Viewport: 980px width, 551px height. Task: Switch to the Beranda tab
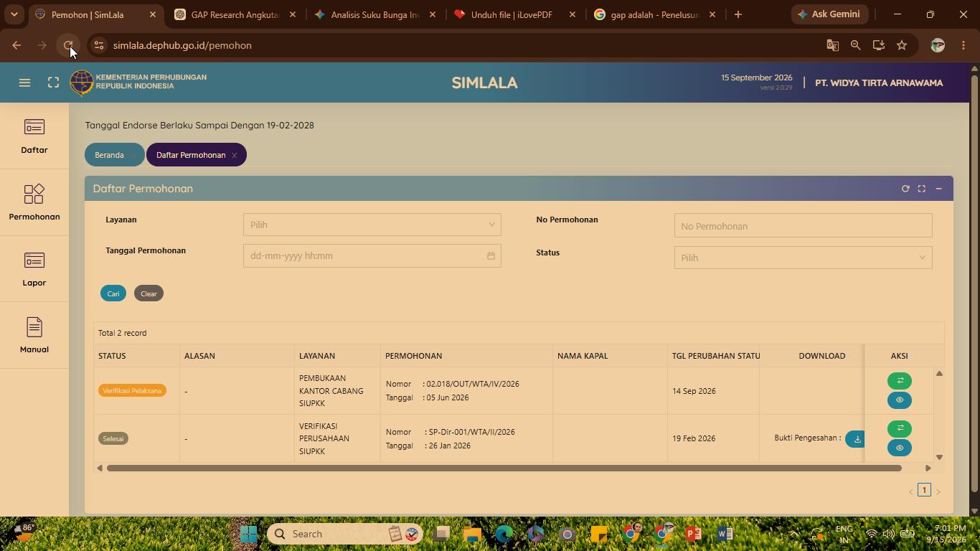[109, 155]
